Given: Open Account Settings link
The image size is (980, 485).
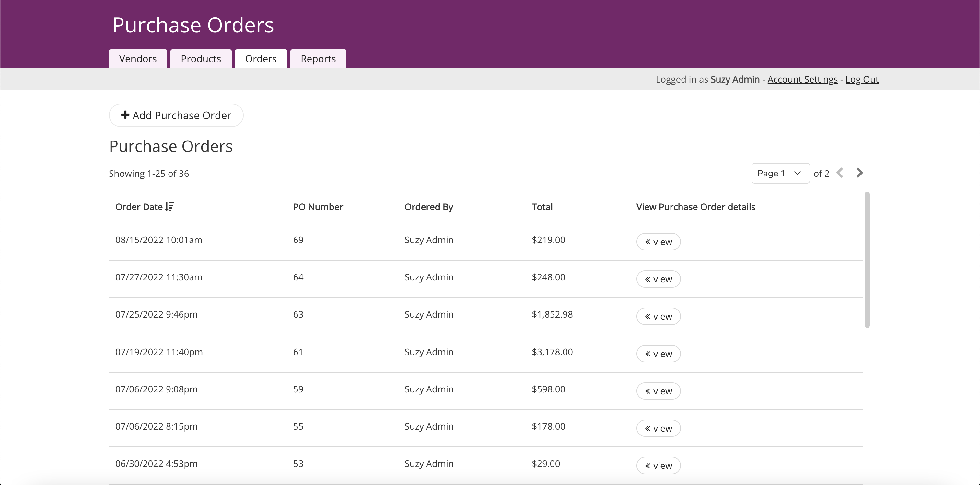Looking at the screenshot, I should 802,79.
